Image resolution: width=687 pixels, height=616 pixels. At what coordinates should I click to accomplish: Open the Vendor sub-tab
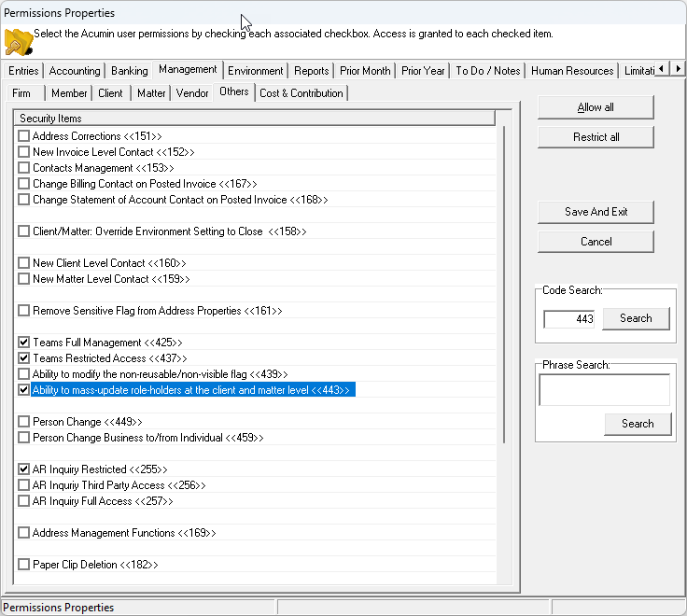coord(192,93)
